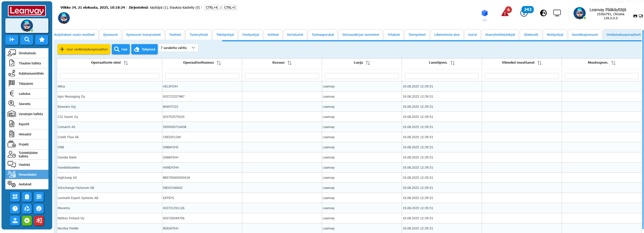644x233 pixels.
Task: Open Laskutus in the sidebar menu
Action: tap(24, 94)
